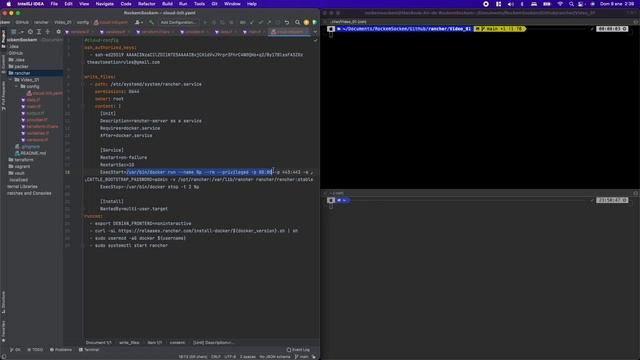Click the orange avatar icon in toolbar
The image size is (640, 360).
306,22
